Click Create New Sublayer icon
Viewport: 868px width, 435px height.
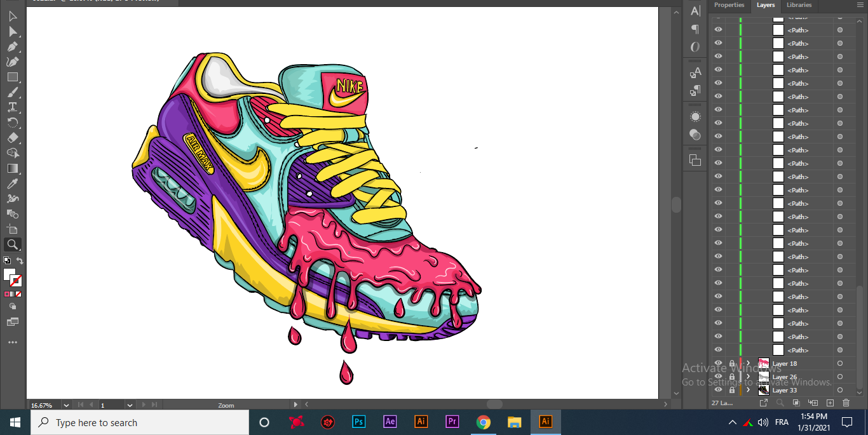pos(813,403)
